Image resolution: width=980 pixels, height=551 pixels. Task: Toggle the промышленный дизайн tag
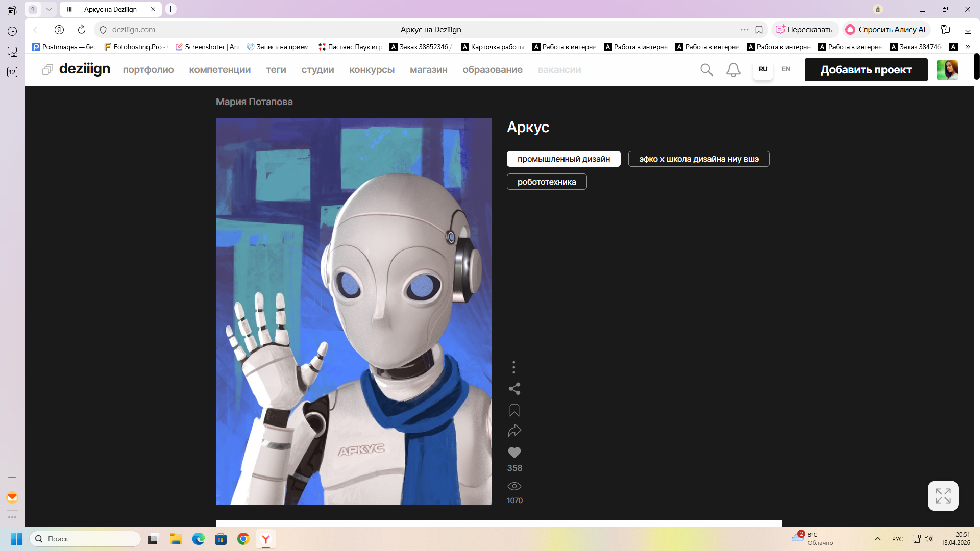coord(563,159)
